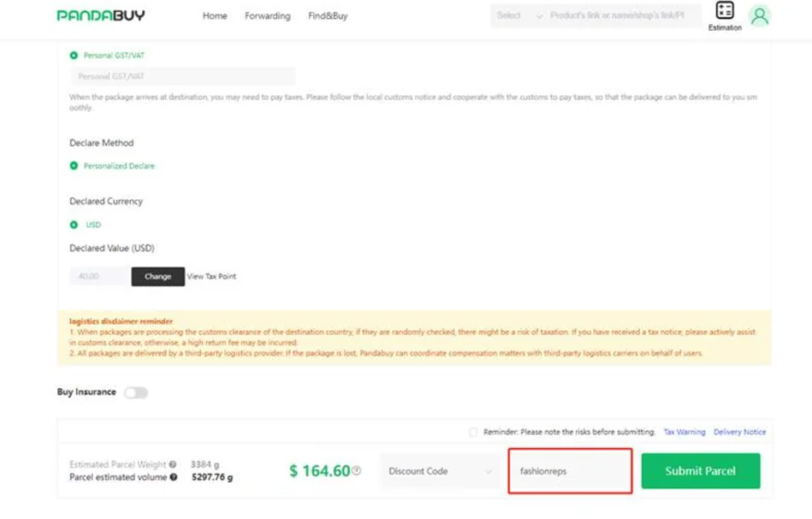812x519 pixels.
Task: Open the Select dropdown in search bar
Action: (x=519, y=16)
